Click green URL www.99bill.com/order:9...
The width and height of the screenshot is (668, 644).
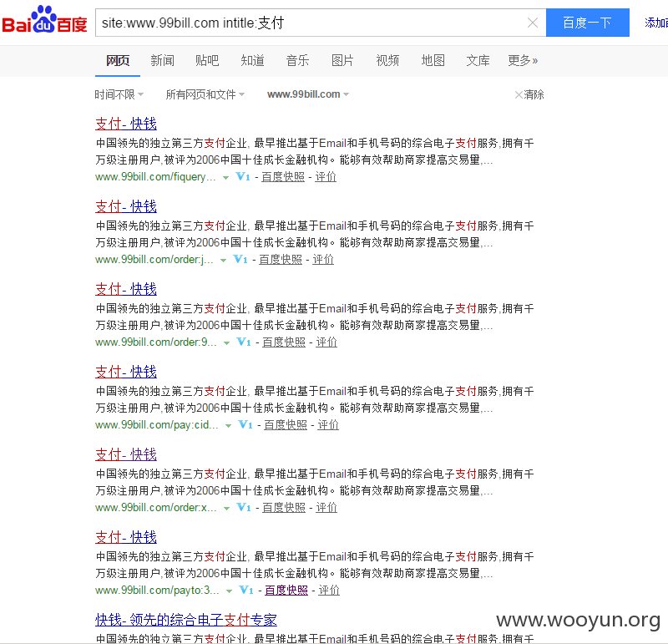156,342
